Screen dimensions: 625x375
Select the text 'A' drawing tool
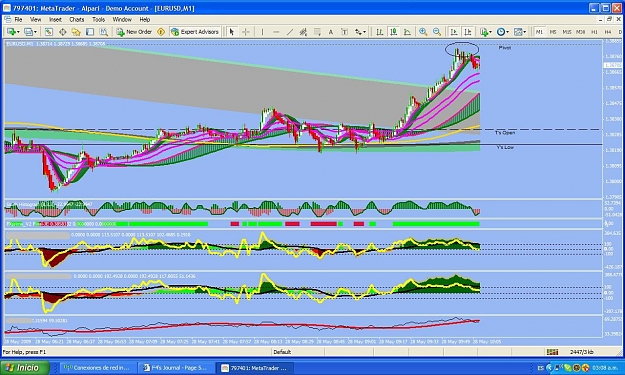[331, 32]
